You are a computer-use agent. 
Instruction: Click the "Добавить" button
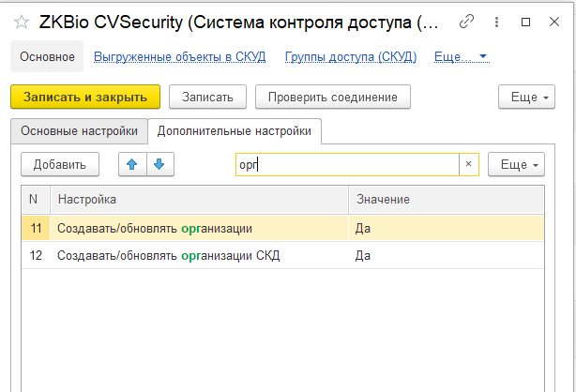[60, 164]
